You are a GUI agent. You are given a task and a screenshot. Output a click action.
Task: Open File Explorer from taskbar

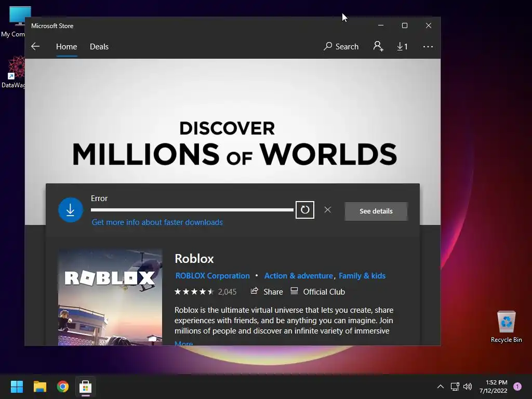[39, 387]
